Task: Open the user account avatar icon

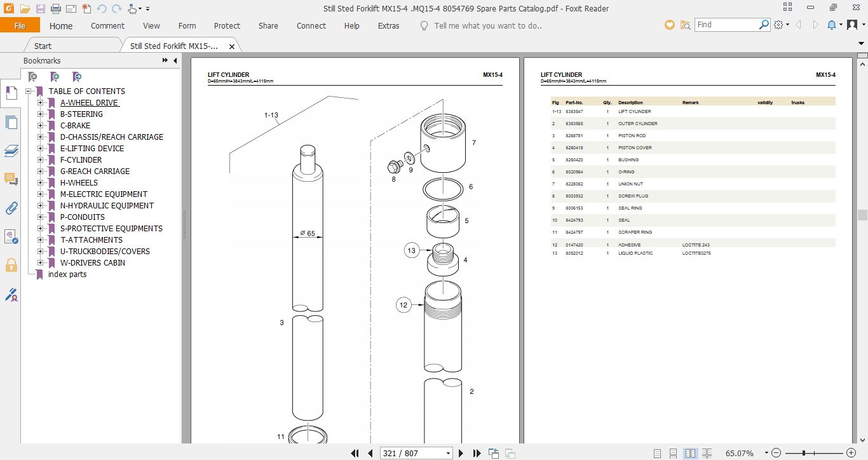Action: (851, 25)
